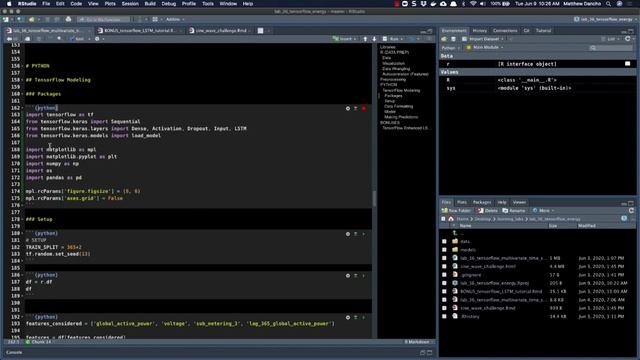This screenshot has width=640, height=360.
Task: Open chunk options gear for line 162 chunk
Action: click(348, 108)
